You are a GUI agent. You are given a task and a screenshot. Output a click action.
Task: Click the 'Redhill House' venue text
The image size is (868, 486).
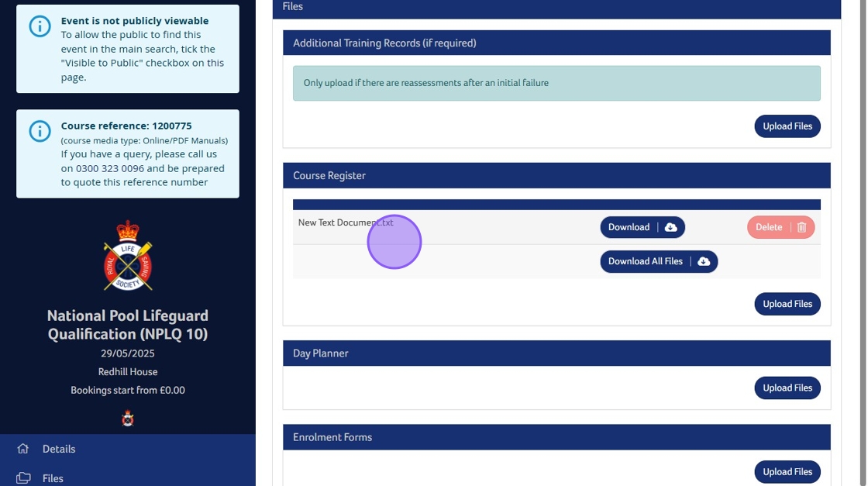pos(128,372)
